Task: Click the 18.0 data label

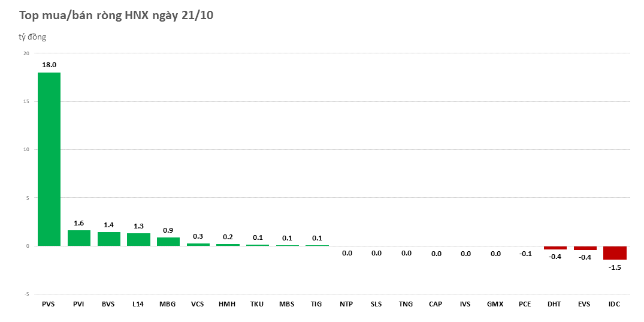Action: point(49,65)
